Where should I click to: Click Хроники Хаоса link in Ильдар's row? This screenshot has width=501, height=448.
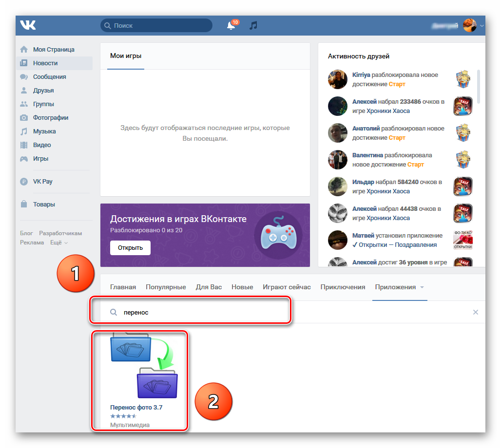point(388,191)
